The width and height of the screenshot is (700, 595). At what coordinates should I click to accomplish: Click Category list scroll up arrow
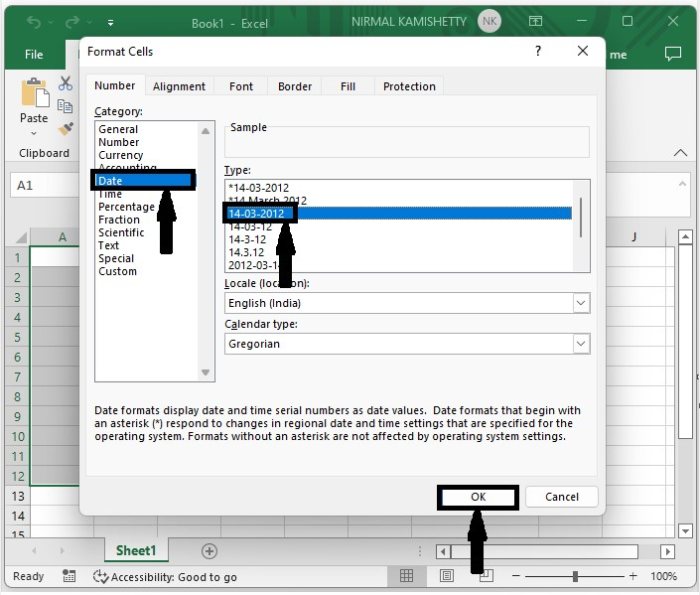205,131
